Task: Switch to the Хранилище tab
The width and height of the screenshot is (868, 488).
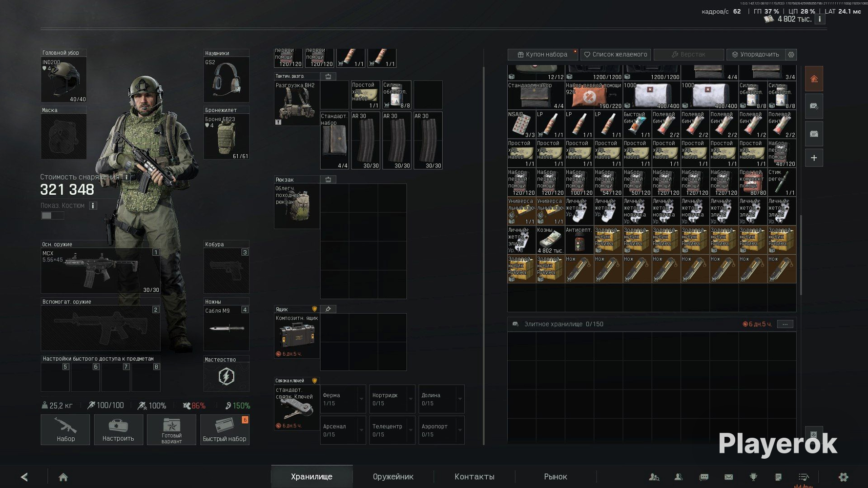Action: (311, 476)
